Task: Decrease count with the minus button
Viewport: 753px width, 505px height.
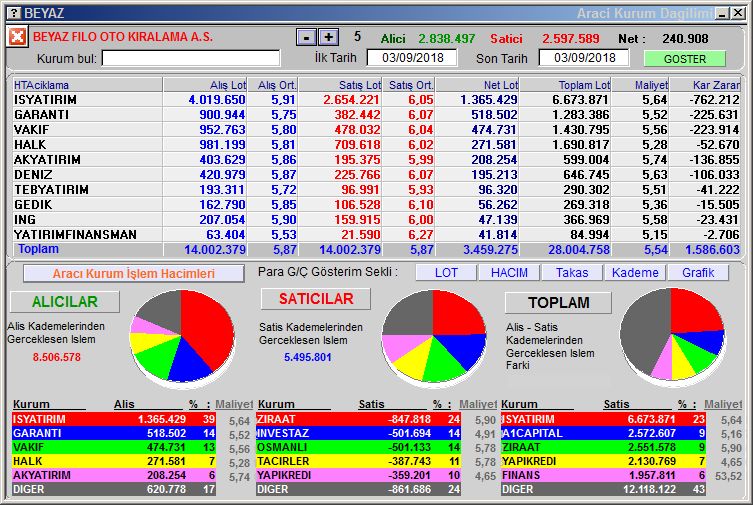Action: [306, 37]
